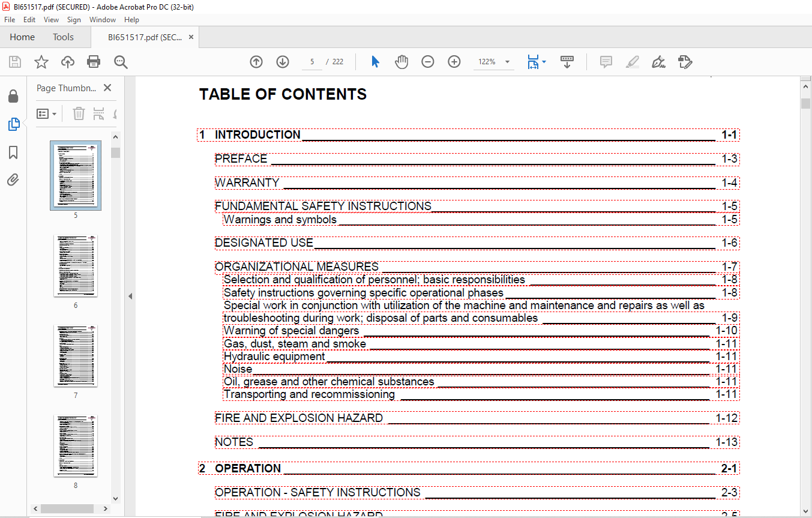Select the Highlight text pen tool
The image size is (812, 518).
(632, 62)
